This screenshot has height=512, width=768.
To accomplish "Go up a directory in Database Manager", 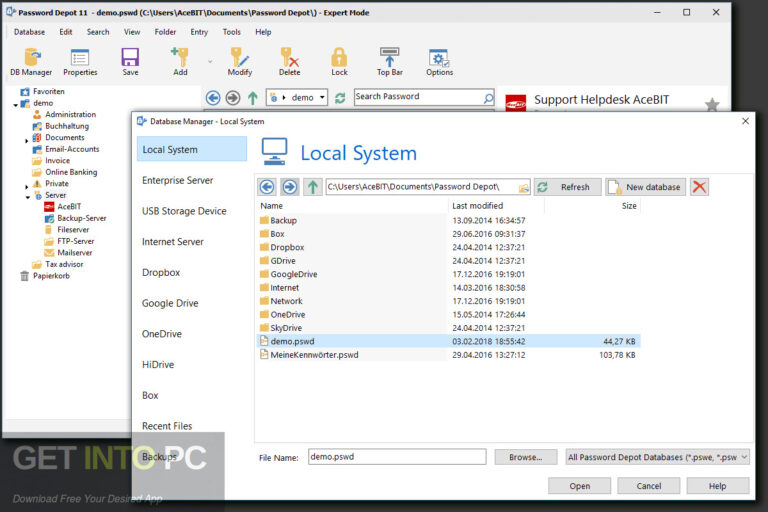I will pos(312,187).
